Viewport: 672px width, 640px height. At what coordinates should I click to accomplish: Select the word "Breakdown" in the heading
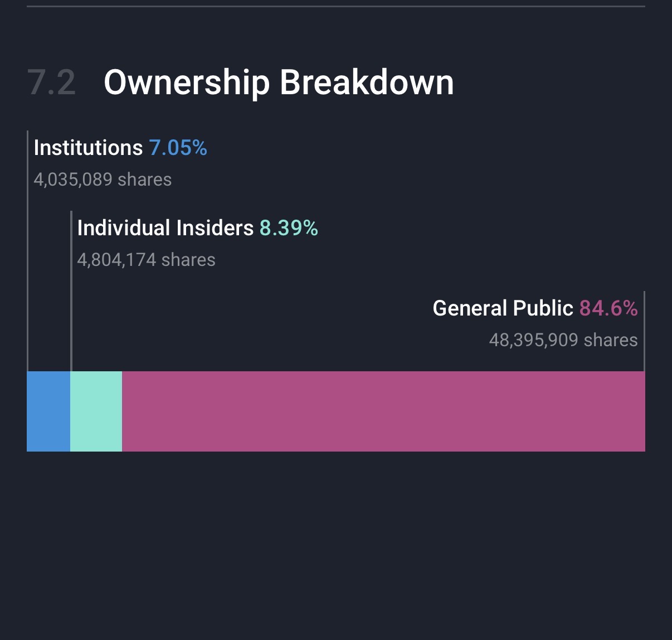(366, 83)
